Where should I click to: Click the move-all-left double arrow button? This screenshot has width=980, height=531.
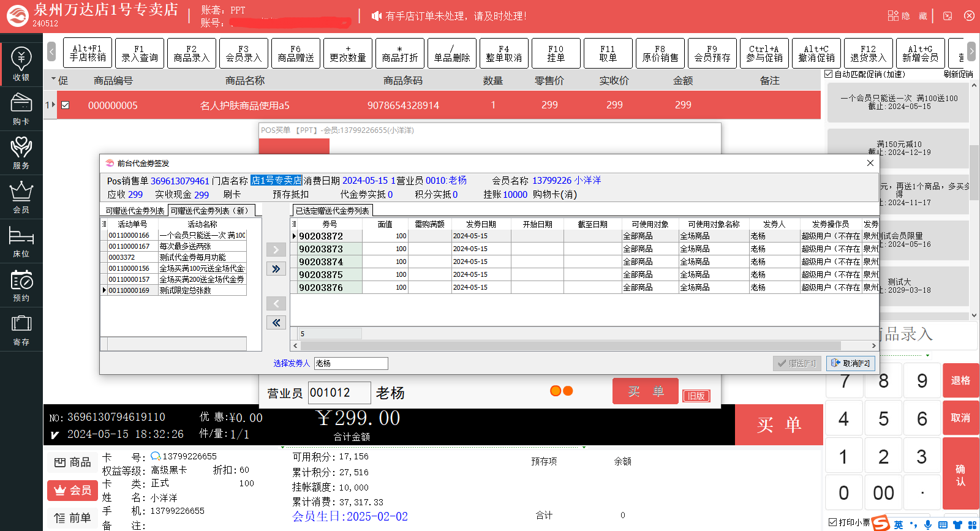(276, 323)
